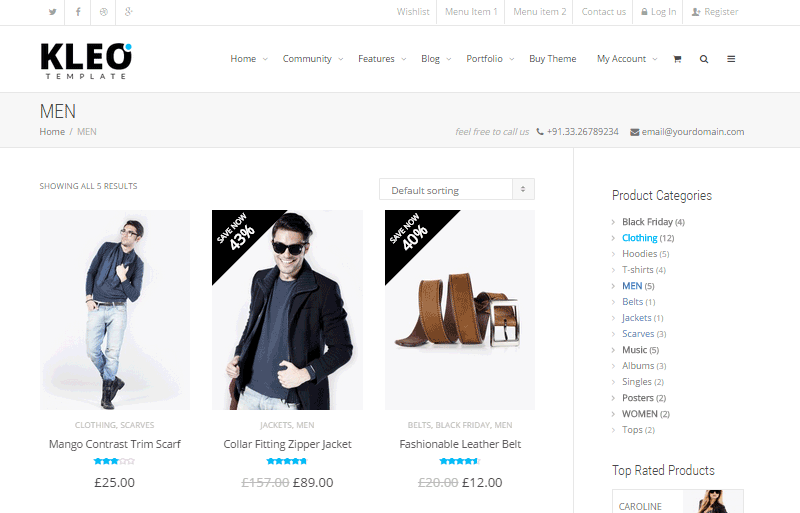Click the star rating under Collar Fitting Zipper Jacket
800x513 pixels.
pos(287,461)
